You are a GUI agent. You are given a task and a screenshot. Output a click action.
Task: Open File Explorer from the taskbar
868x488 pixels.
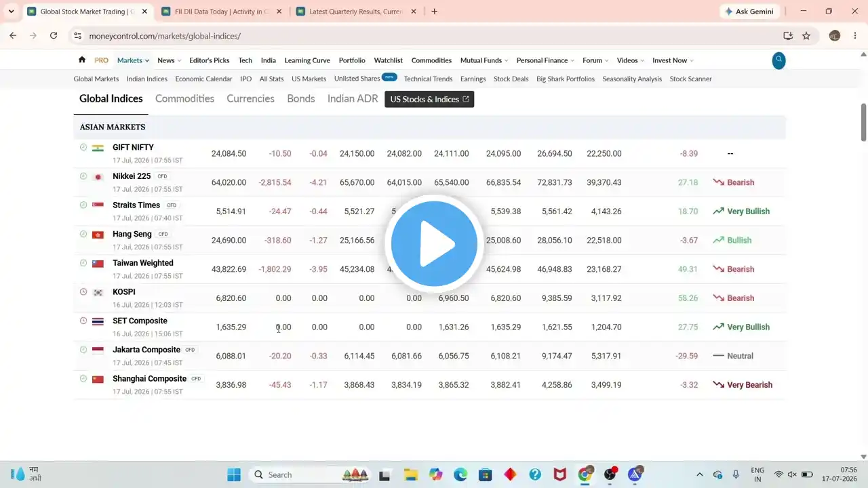(410, 474)
